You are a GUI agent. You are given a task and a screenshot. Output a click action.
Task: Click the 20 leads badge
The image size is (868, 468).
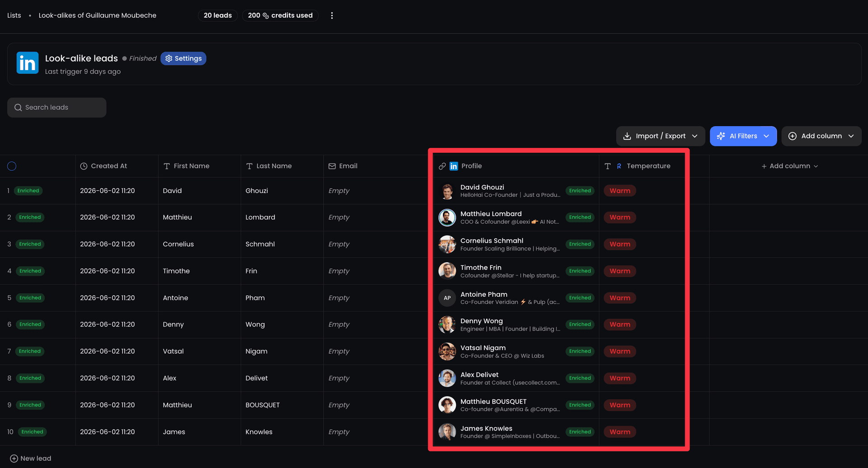coord(217,15)
